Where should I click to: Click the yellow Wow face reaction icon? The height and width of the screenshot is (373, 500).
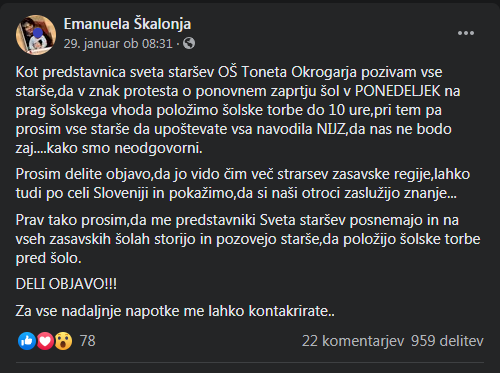(63, 341)
